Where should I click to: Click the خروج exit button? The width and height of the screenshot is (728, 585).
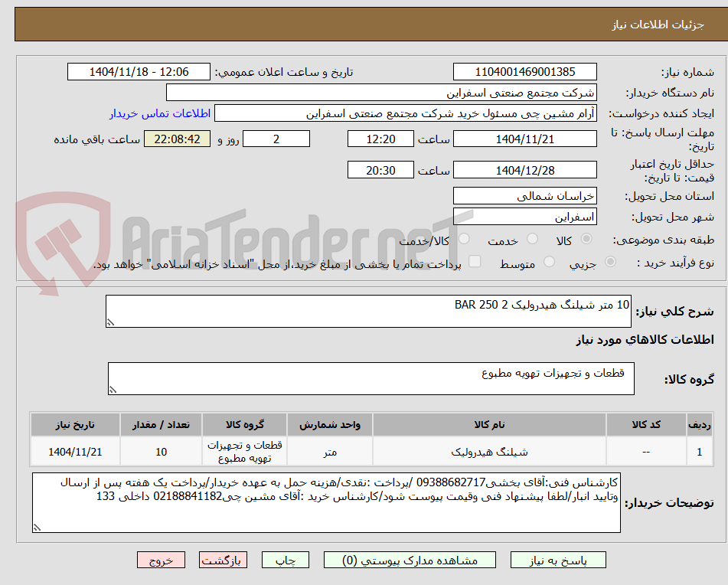pos(161,560)
